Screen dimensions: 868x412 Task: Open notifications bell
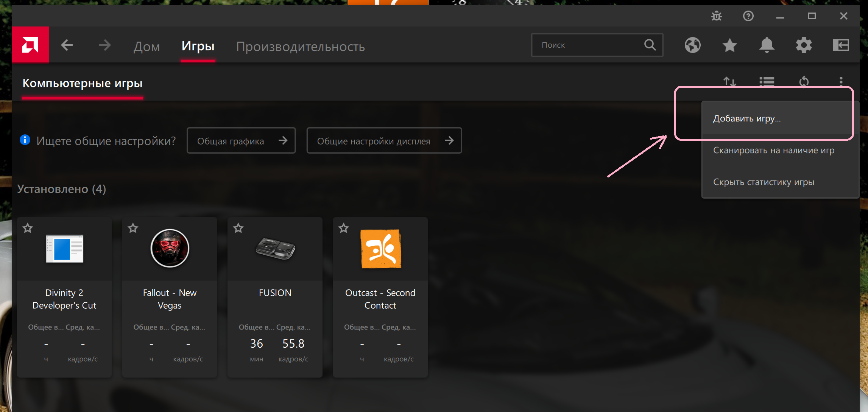tap(767, 45)
